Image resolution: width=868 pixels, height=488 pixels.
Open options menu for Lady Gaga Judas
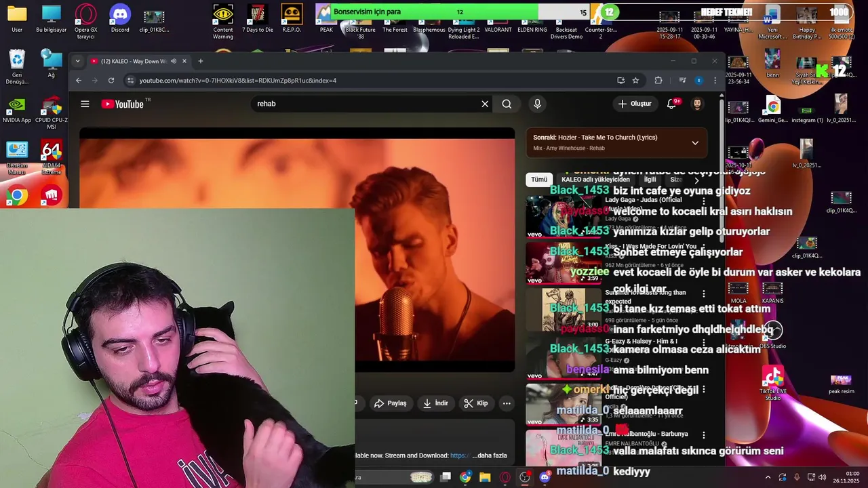704,201
